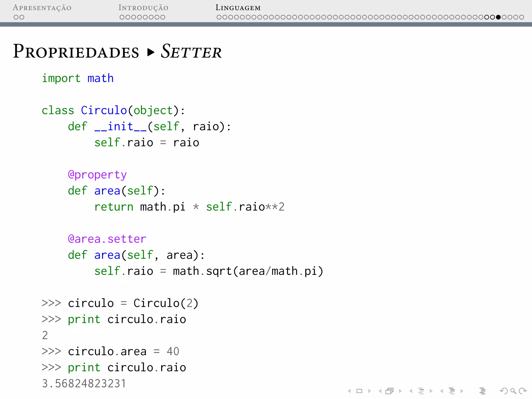Select the filled current-slide dot in Linguagem
The image size is (532, 399).
(x=498, y=17)
